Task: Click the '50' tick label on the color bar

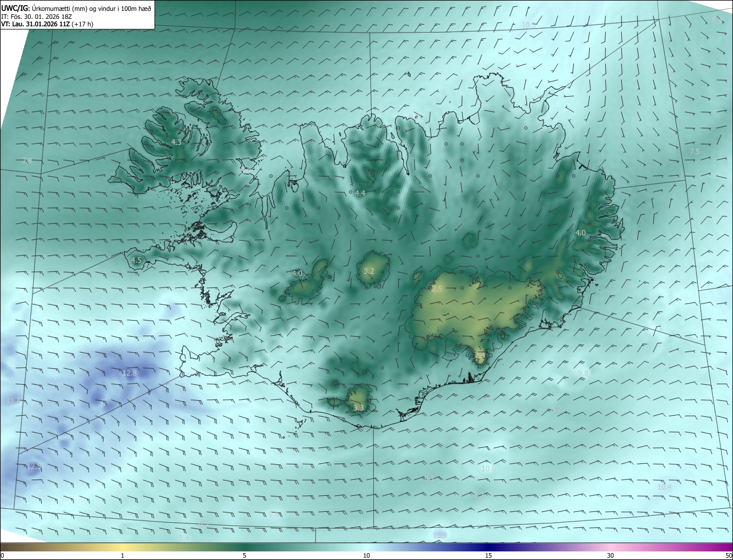Action: tap(728, 555)
